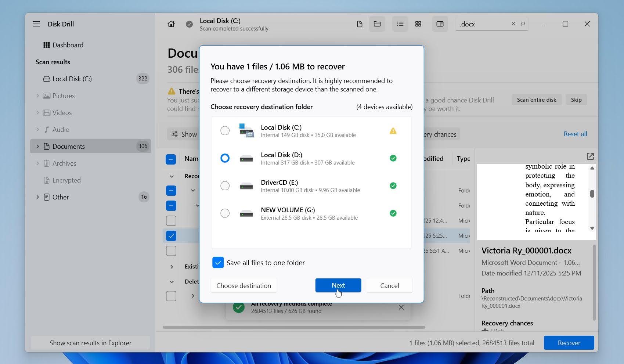Click the green check icon for DriverCD (E:)
Viewport: 624px width, 364px height.
(x=393, y=185)
